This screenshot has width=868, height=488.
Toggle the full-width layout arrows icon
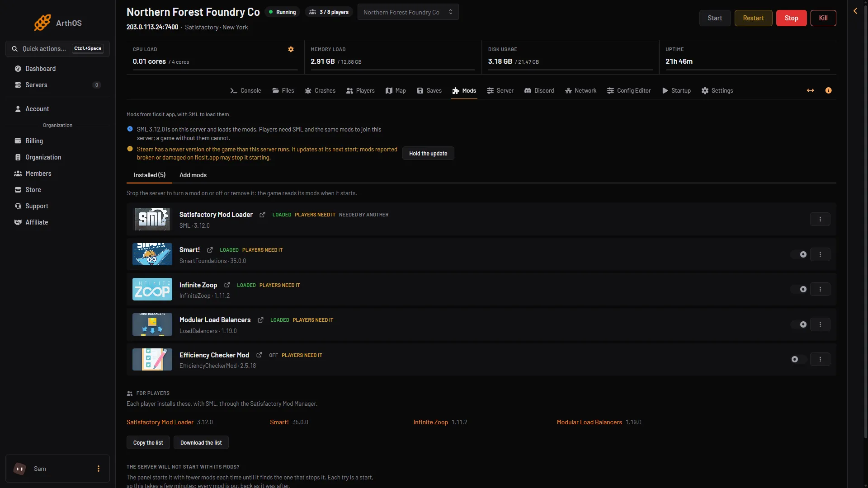coord(810,91)
